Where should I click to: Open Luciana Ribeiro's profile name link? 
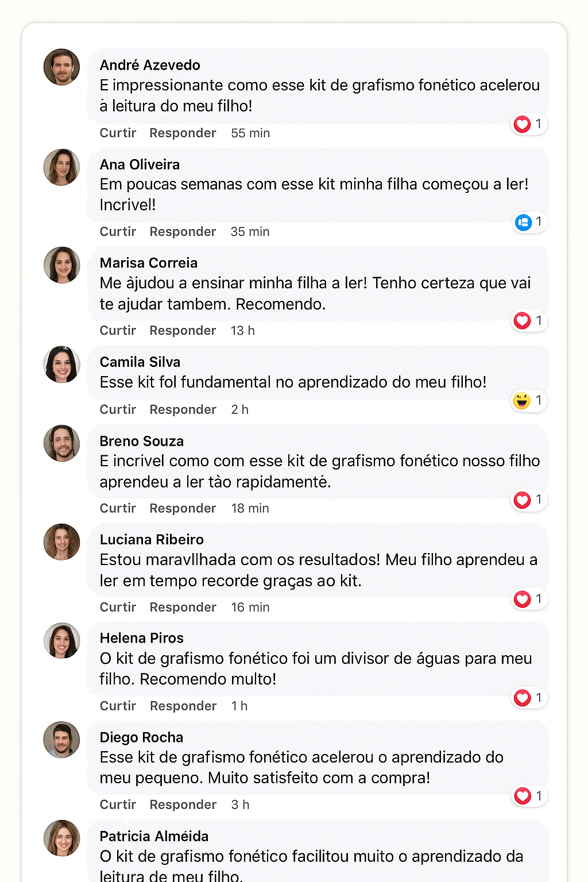click(152, 540)
